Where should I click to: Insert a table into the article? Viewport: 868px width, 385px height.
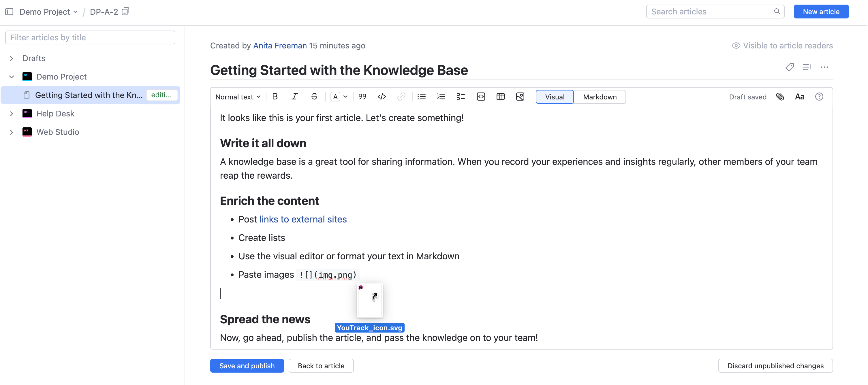[x=500, y=97]
